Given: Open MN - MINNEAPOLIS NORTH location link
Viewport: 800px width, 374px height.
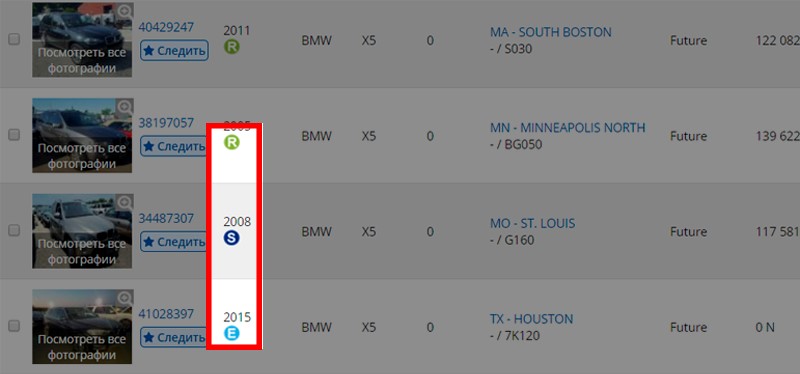Looking at the screenshot, I should pos(567,127).
